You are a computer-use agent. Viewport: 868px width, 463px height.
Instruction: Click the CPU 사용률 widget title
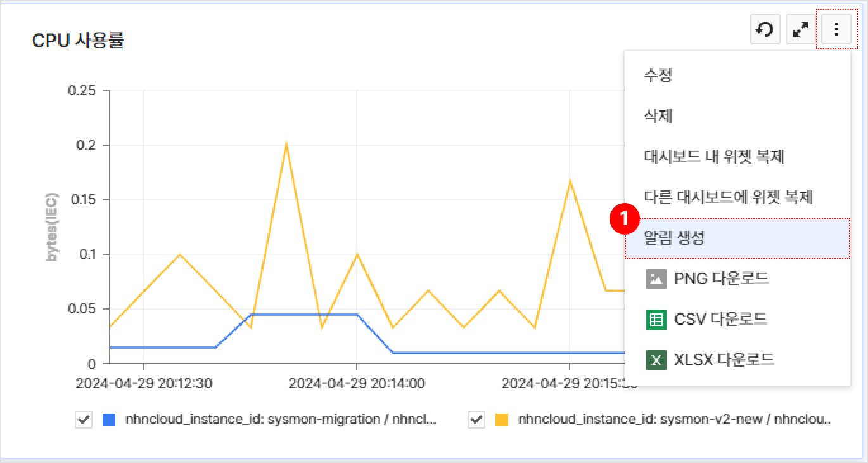tap(78, 41)
